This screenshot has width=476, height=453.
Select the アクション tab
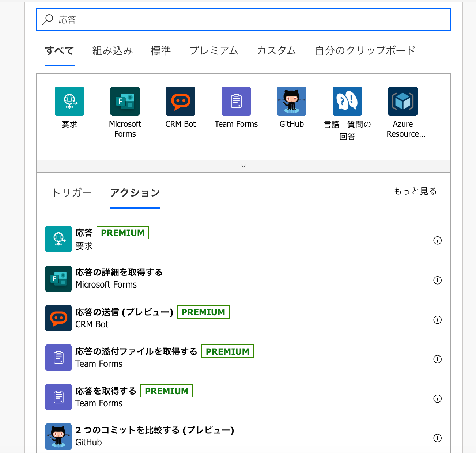(x=135, y=193)
